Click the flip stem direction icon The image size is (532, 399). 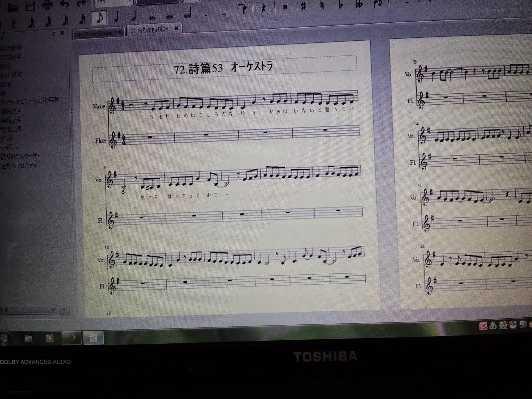(x=378, y=3)
